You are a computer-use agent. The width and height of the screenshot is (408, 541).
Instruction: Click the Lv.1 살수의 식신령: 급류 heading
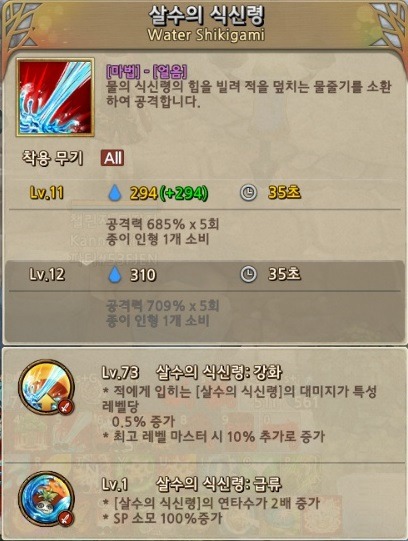pyautogui.click(x=192, y=483)
